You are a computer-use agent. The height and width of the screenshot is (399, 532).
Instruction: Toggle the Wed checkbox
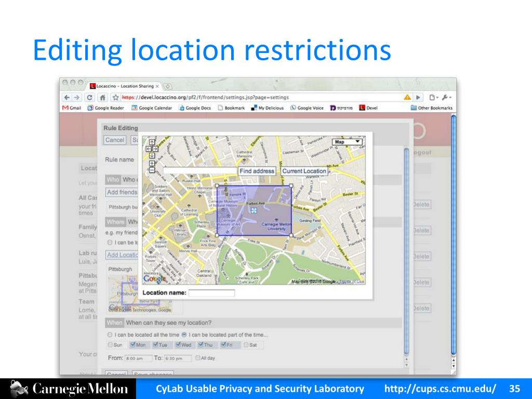click(x=178, y=345)
